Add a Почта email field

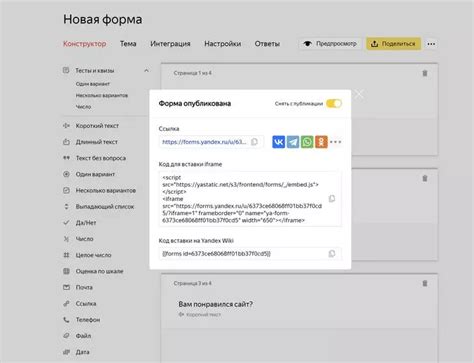click(x=78, y=287)
